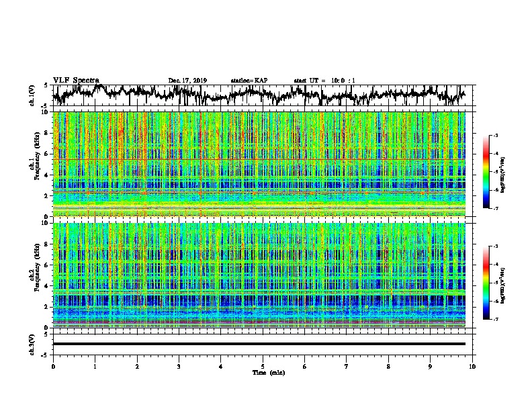The width and height of the screenshot is (532, 411).
Task: Click tick label "9" on the time axis
Action: (430, 367)
